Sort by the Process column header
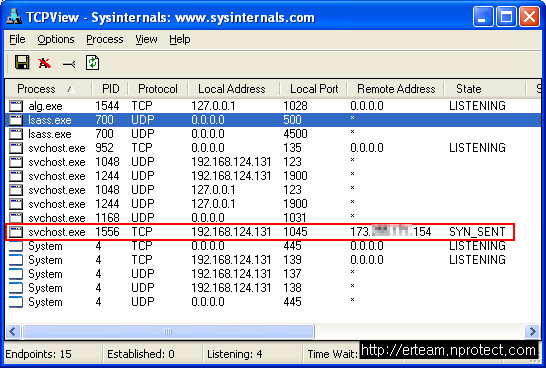This screenshot has width=546, height=368. (x=49, y=89)
